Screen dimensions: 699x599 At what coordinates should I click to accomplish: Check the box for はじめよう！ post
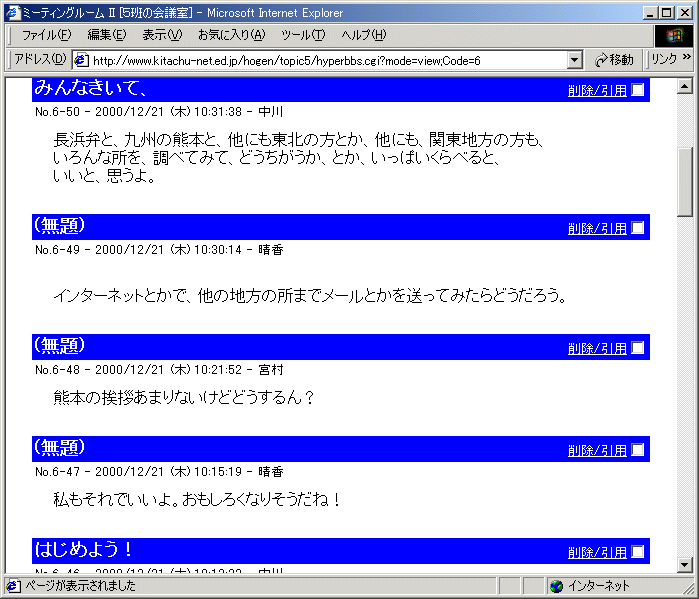(638, 552)
